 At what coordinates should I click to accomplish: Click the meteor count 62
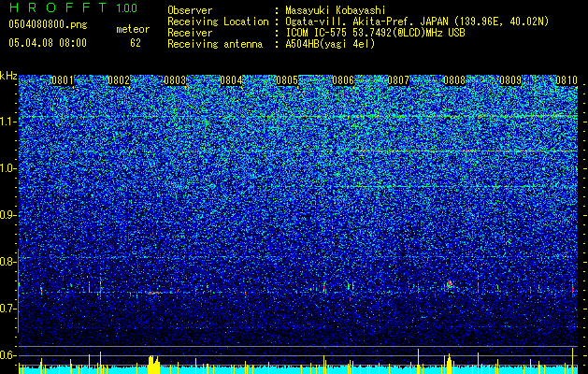[x=136, y=43]
